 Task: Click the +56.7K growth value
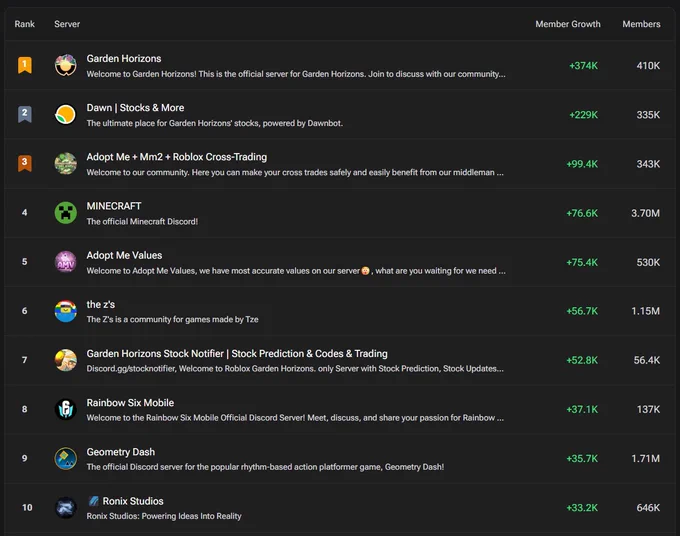click(x=582, y=311)
